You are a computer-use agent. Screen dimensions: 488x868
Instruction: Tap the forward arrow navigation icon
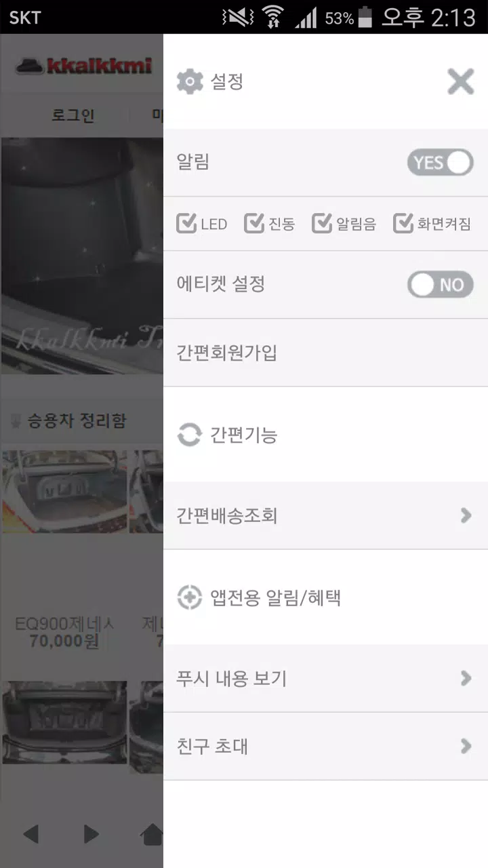point(91,834)
